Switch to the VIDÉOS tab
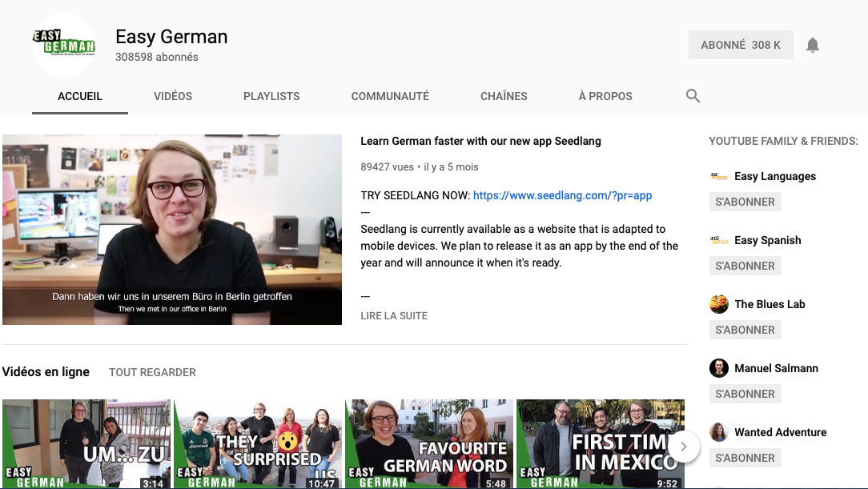 (173, 96)
